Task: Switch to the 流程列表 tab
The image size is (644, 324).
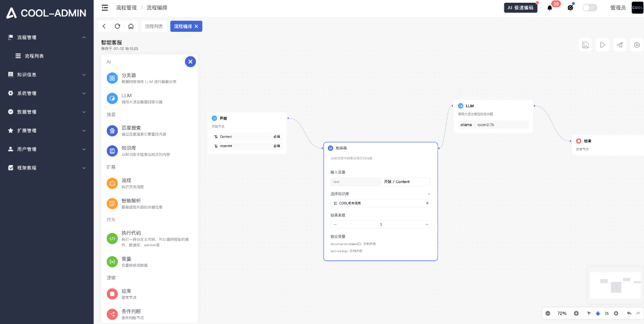Action: [153, 26]
